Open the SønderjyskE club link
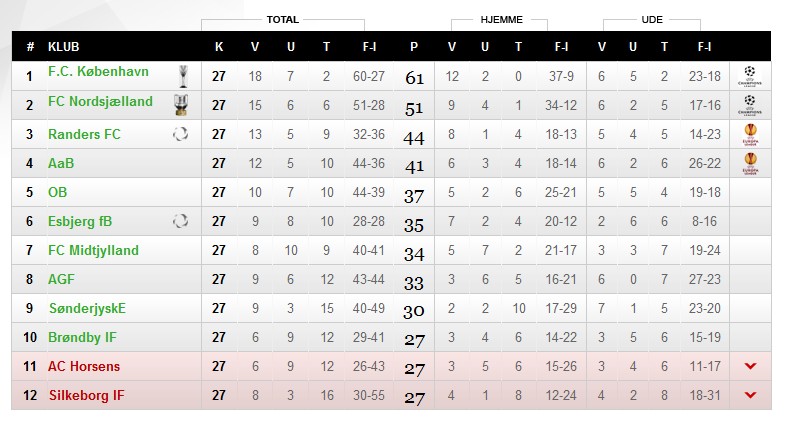Image resolution: width=791 pixels, height=427 pixels. tap(87, 308)
